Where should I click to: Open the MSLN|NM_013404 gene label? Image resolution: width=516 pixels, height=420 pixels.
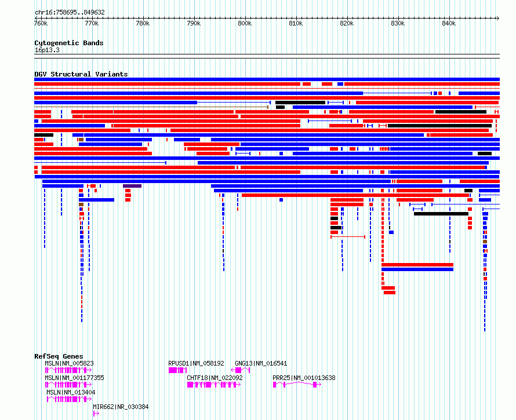pos(71,392)
